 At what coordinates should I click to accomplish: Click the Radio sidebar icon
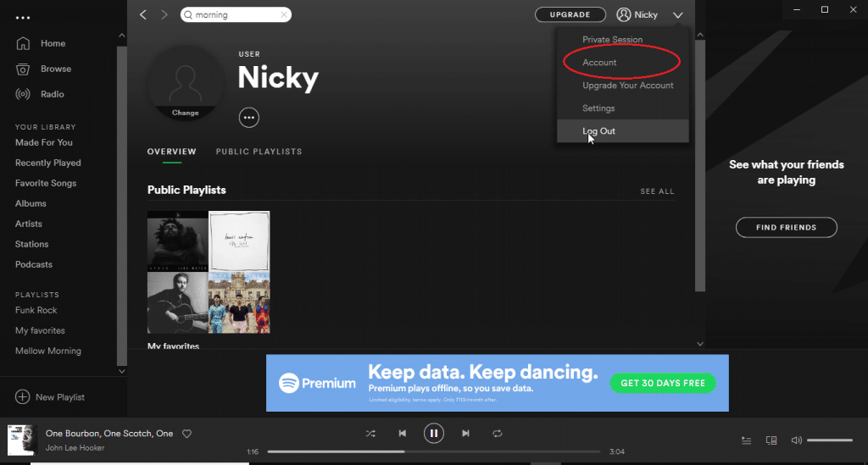[23, 94]
